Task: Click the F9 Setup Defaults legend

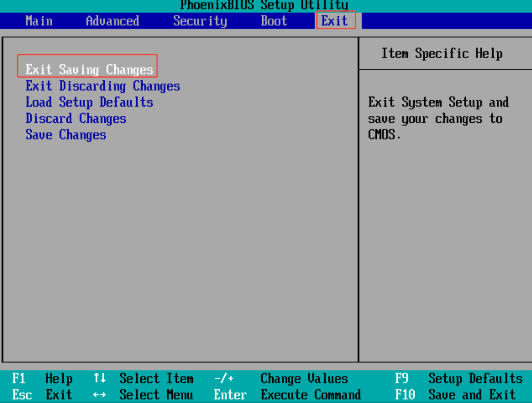Action: coord(459,378)
